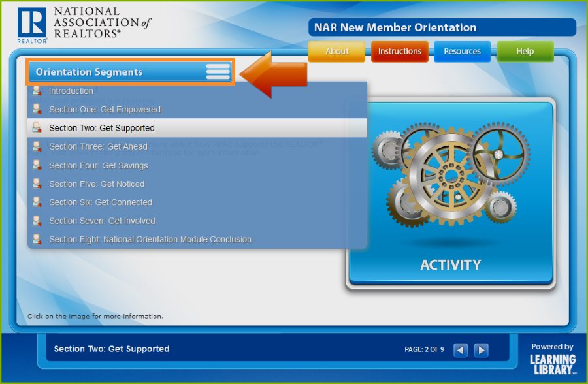Click the Resources button
The width and height of the screenshot is (588, 384).
462,52
